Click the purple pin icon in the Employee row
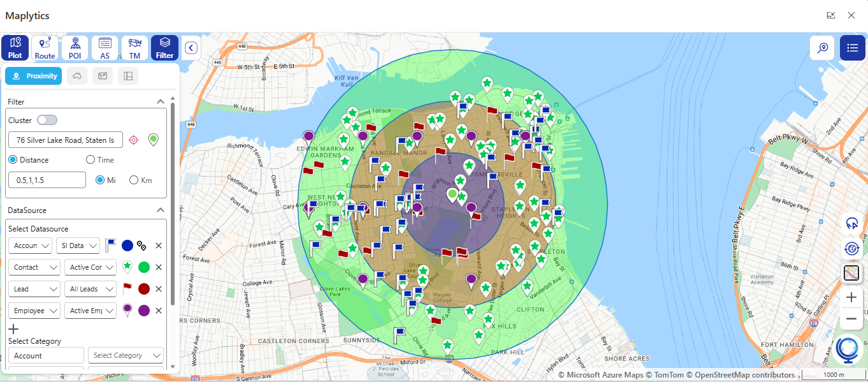868x382 pixels. click(x=127, y=310)
